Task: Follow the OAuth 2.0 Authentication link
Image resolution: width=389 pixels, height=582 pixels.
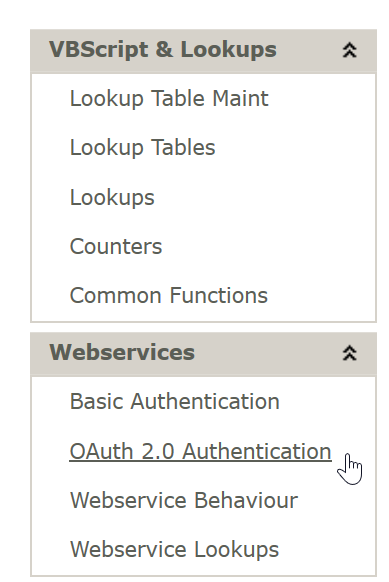Action: click(x=200, y=451)
